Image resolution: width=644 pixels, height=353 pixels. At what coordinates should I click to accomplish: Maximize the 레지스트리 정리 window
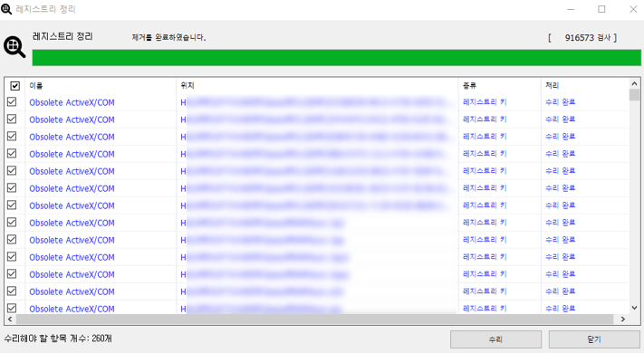click(601, 9)
